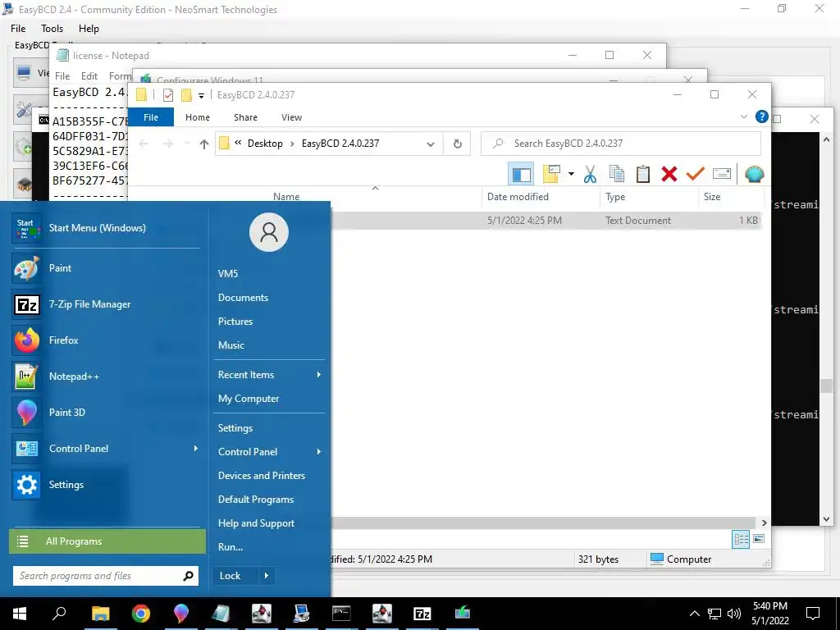Open the File menu in Notepad
This screenshot has height=630, width=840.
pos(62,76)
